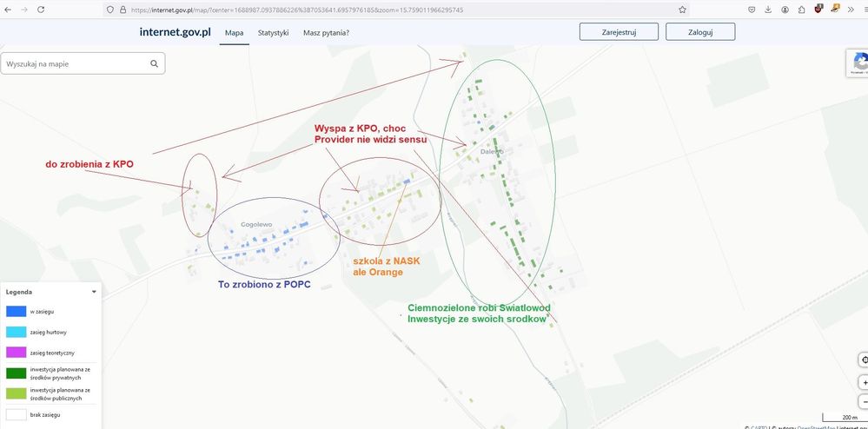Open the yellow extension icon in toolbar
This screenshot has width=868, height=429.
pyautogui.click(x=835, y=9)
